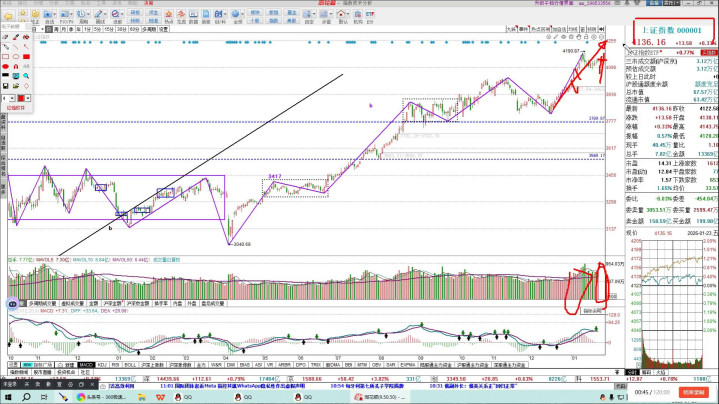Select the hollow rectangle drawing tool
This screenshot has width=719, height=404.
pyautogui.click(x=7, y=58)
